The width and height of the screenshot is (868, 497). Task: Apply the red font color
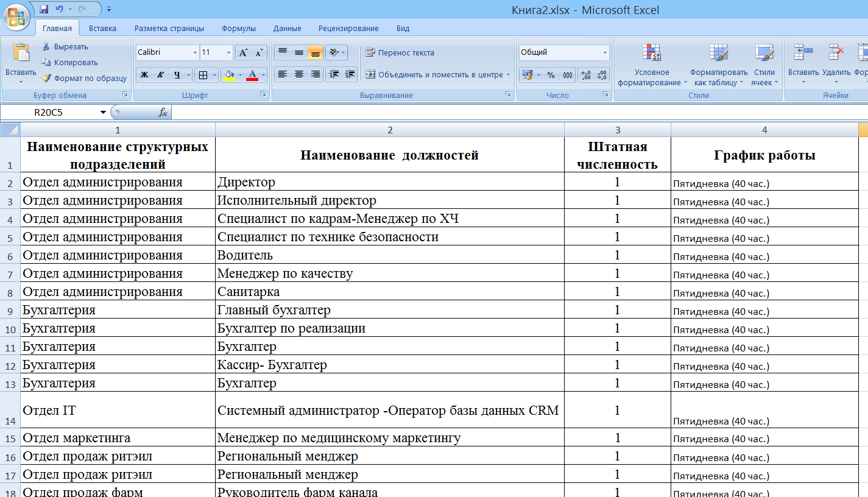click(x=253, y=75)
